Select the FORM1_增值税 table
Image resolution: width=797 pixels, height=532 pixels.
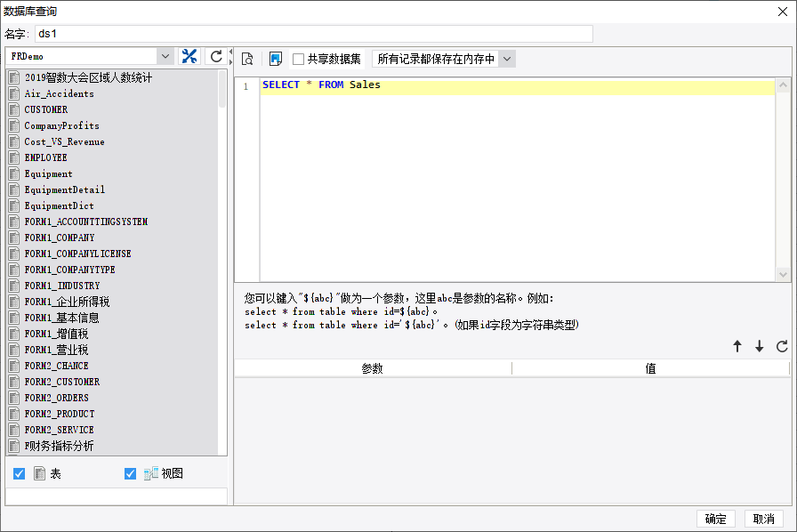point(56,334)
